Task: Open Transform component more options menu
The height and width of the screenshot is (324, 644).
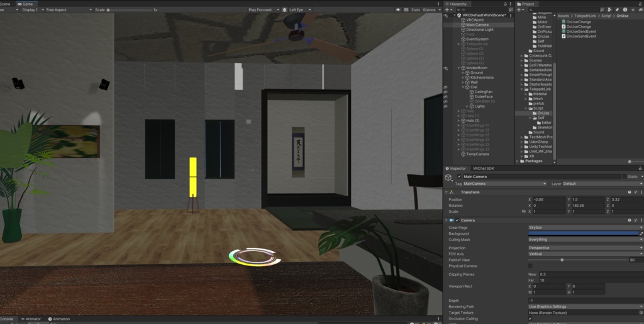Action: click(641, 192)
